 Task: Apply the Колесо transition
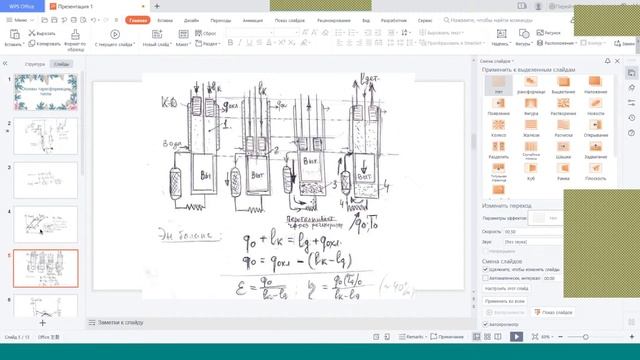(x=498, y=129)
